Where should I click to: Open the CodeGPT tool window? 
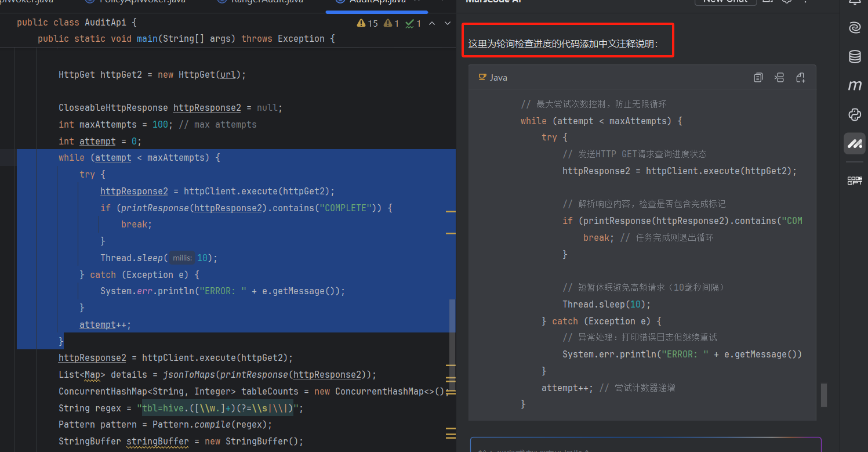point(855,181)
